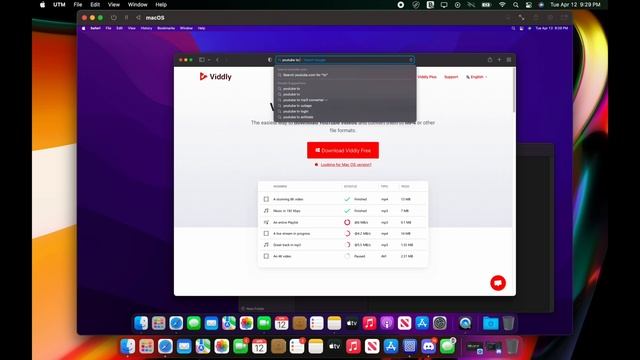The height and width of the screenshot is (360, 640).
Task: Open the host Edit menu
Action: coord(95,4)
